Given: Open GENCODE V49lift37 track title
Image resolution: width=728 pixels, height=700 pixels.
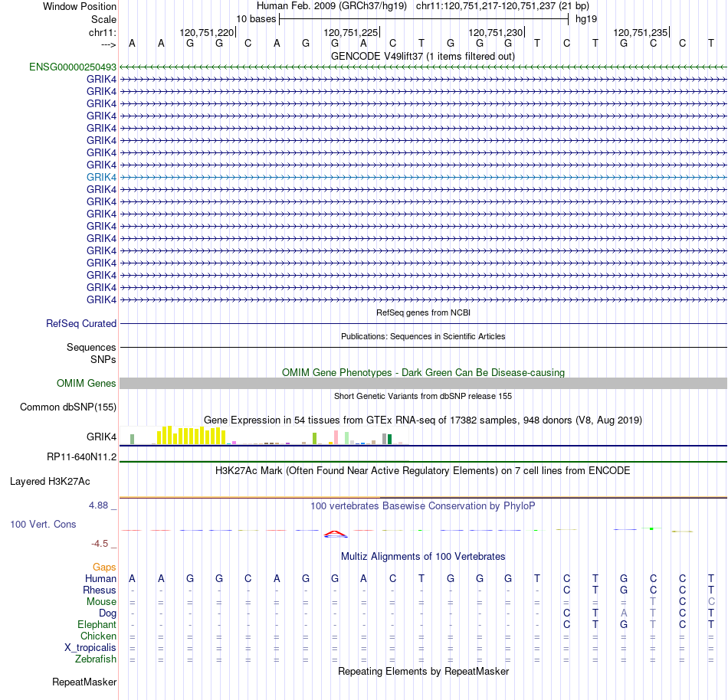Looking at the screenshot, I should (423, 56).
